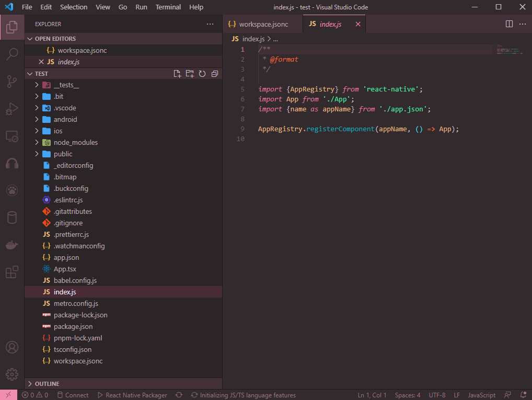532x400 pixels.
Task: Open the View menu
Action: pyautogui.click(x=103, y=7)
